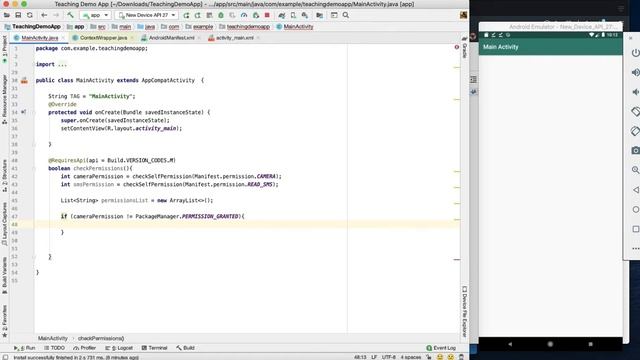640x360 pixels.
Task: Click the Search Everywhere magnifier icon
Action: click(x=346, y=15)
